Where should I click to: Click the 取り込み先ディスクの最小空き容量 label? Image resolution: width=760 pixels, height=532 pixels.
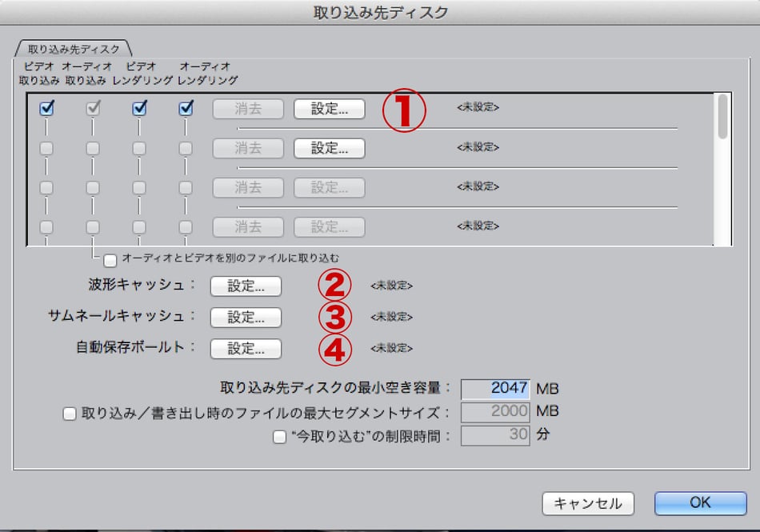click(x=335, y=388)
